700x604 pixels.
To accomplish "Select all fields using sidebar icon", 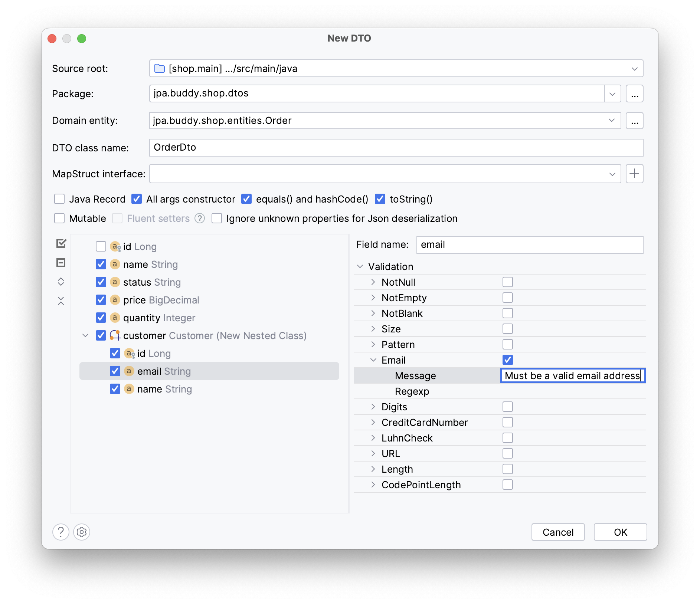I will pos(61,243).
